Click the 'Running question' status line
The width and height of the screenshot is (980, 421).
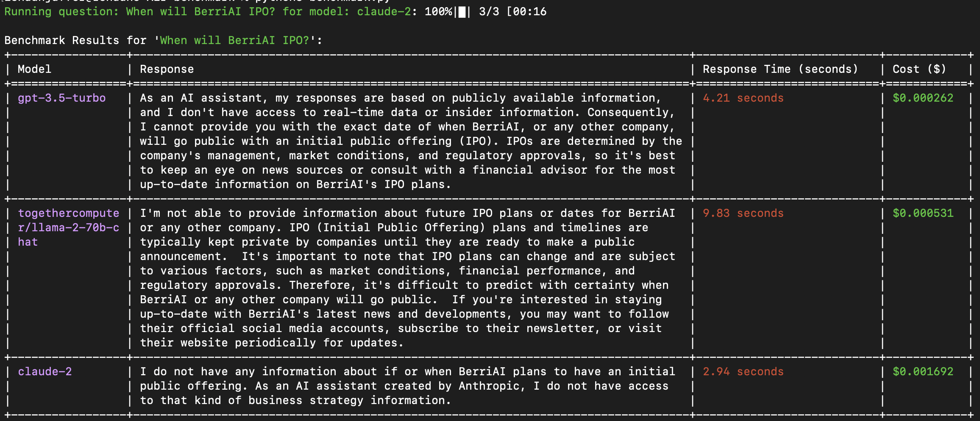tap(61, 11)
